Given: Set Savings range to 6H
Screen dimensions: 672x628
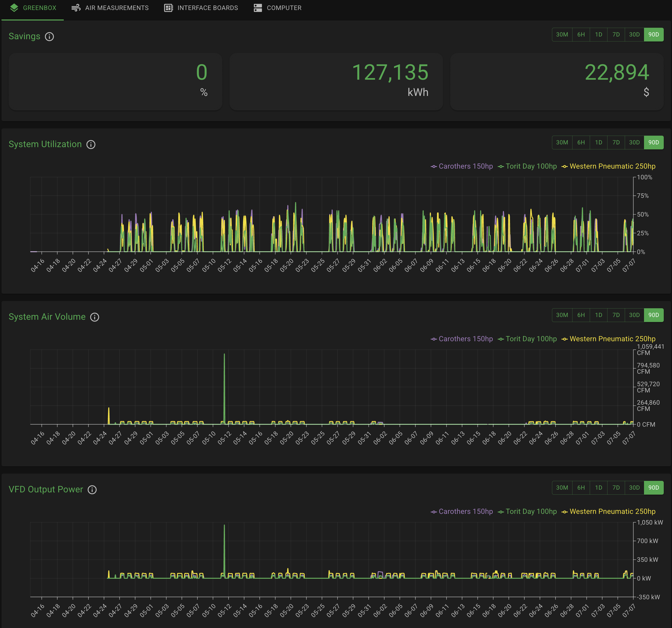Looking at the screenshot, I should coord(581,34).
